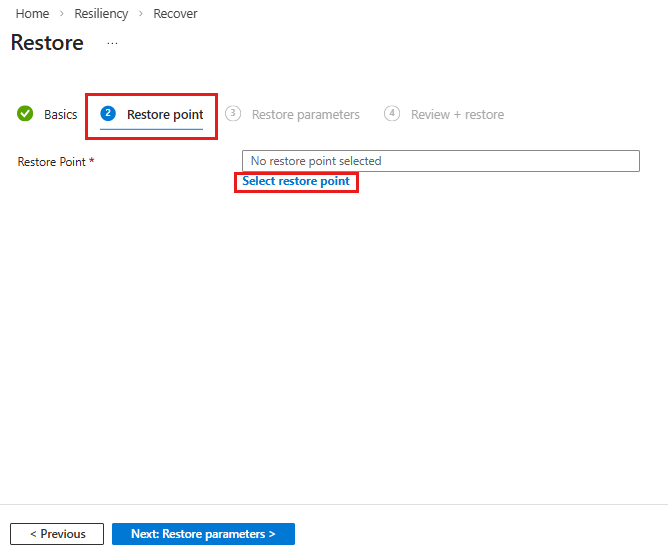Click the green checkmark icon for Basics
The image size is (668, 555).
[25, 114]
